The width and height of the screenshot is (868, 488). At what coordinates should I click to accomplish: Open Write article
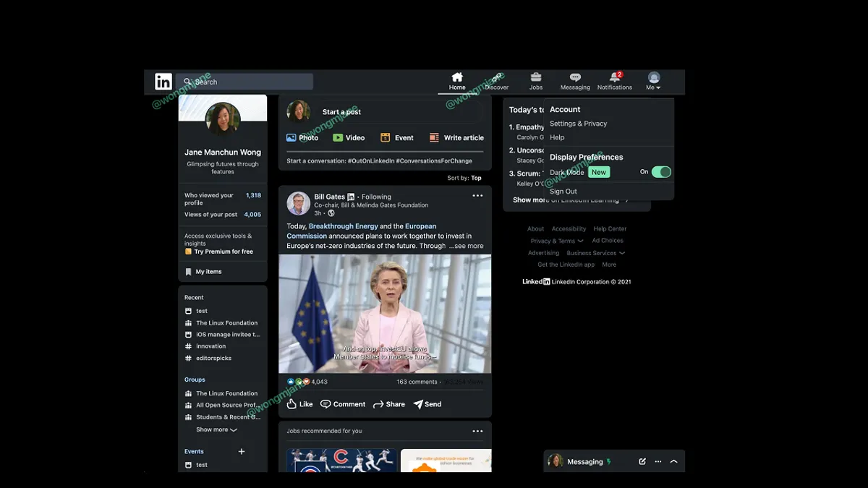tap(456, 138)
